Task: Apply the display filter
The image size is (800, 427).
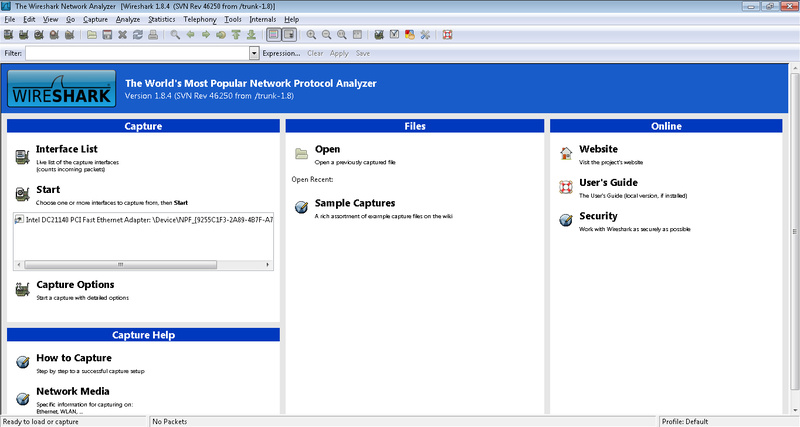Action: (x=339, y=53)
